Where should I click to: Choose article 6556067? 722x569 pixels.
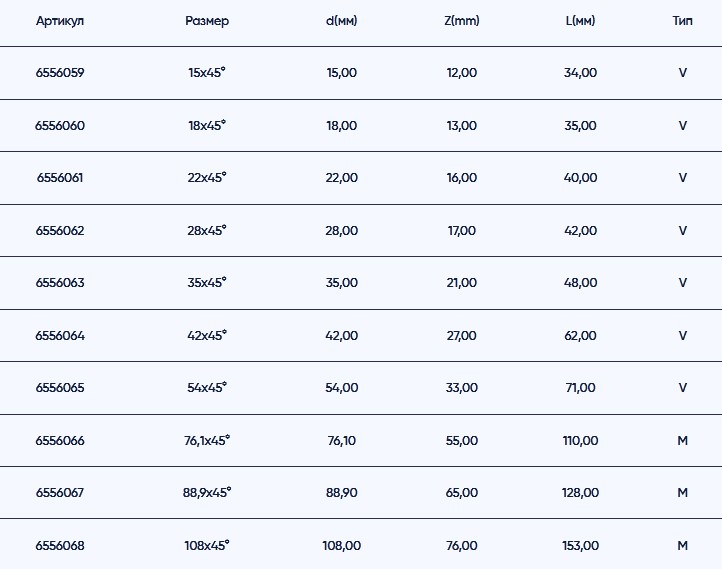tap(60, 493)
